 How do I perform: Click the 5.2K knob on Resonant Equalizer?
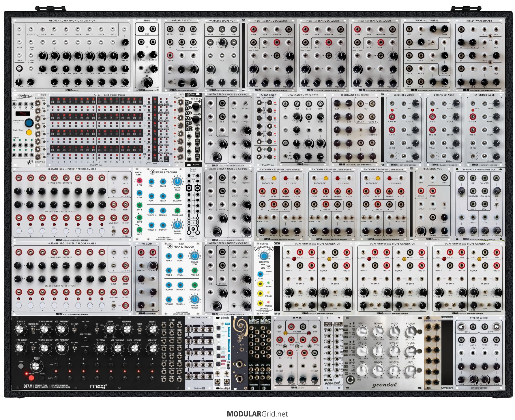pyautogui.click(x=337, y=103)
